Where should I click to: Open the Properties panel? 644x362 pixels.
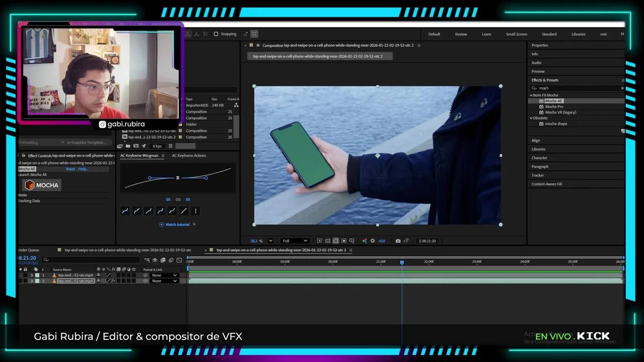tap(540, 45)
